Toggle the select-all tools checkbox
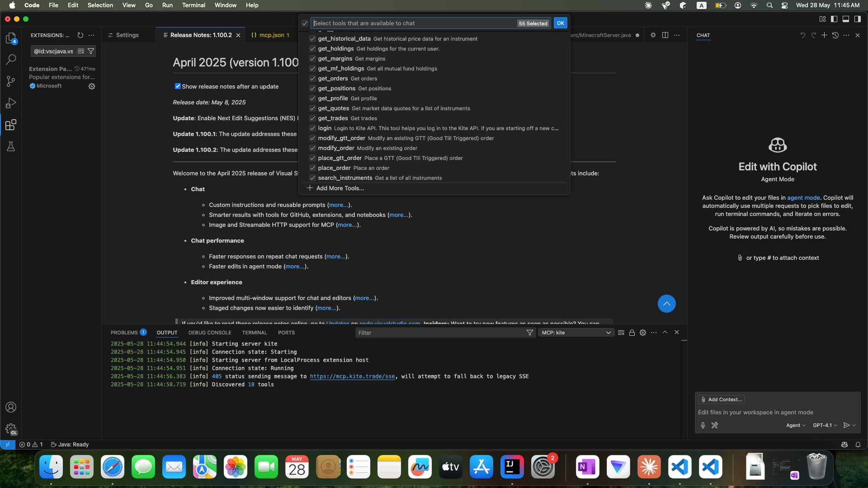 [x=305, y=23]
